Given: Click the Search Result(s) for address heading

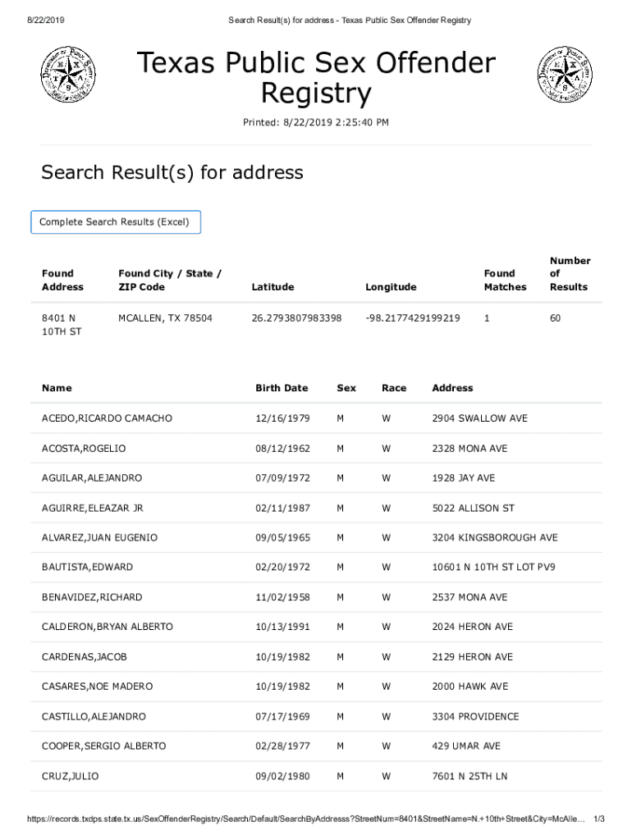Looking at the screenshot, I should pyautogui.click(x=172, y=172).
